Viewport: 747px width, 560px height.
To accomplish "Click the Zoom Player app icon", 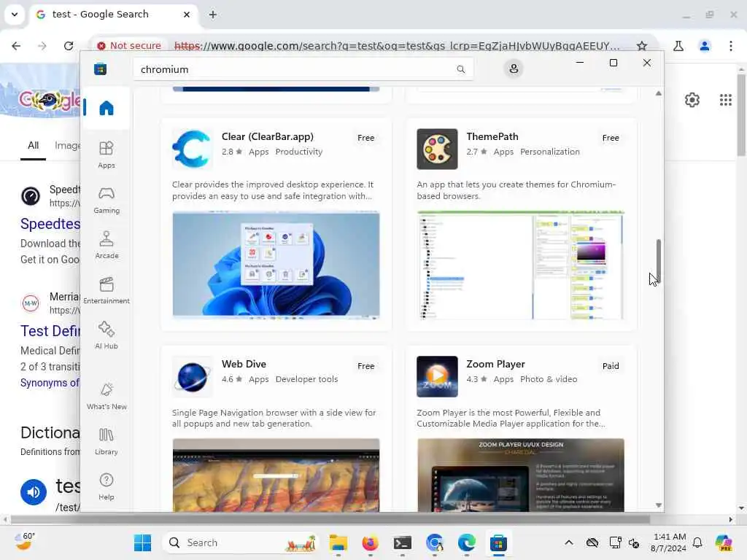I will coord(437,377).
